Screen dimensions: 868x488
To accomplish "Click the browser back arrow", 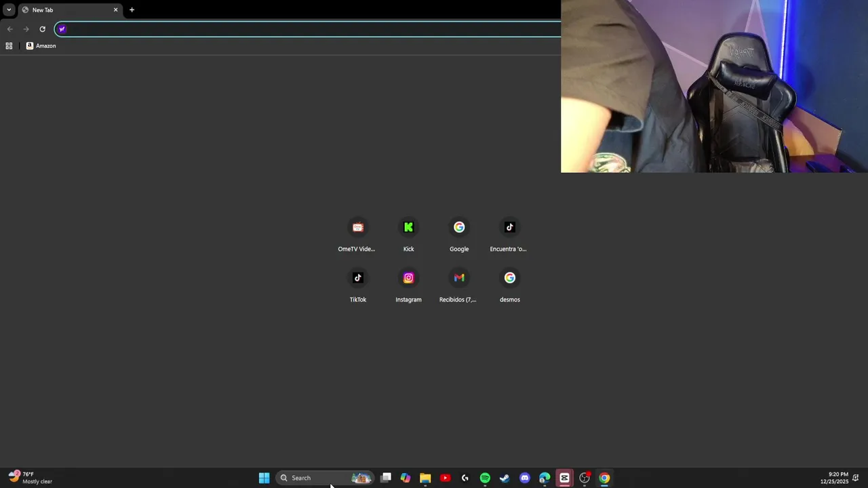I will [x=9, y=29].
